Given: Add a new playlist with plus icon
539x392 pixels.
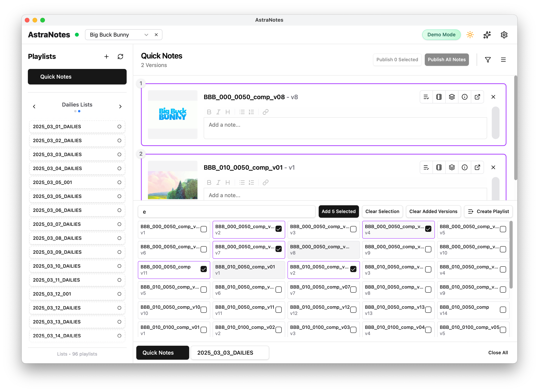Looking at the screenshot, I should [x=106, y=57].
